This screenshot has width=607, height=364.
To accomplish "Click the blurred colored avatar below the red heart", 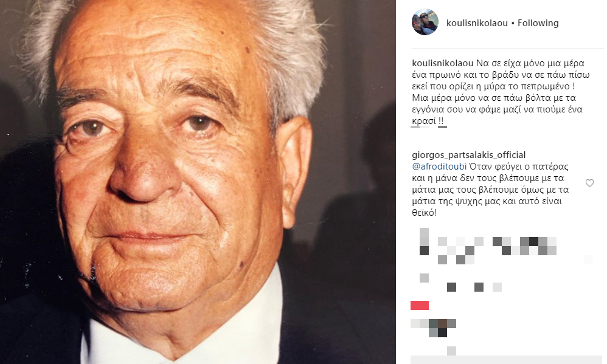I will 434,328.
